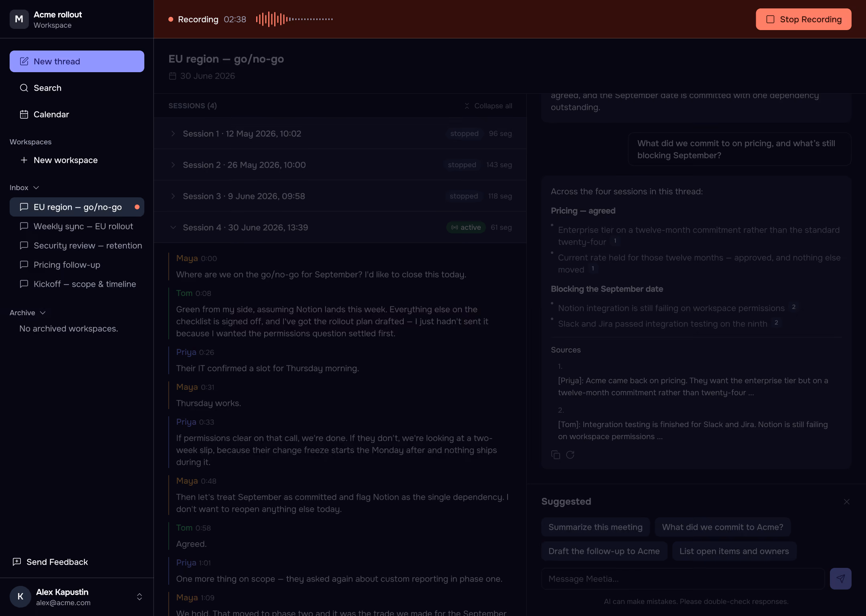
Task: Select EU region — go/no-go thread
Action: tap(77, 207)
